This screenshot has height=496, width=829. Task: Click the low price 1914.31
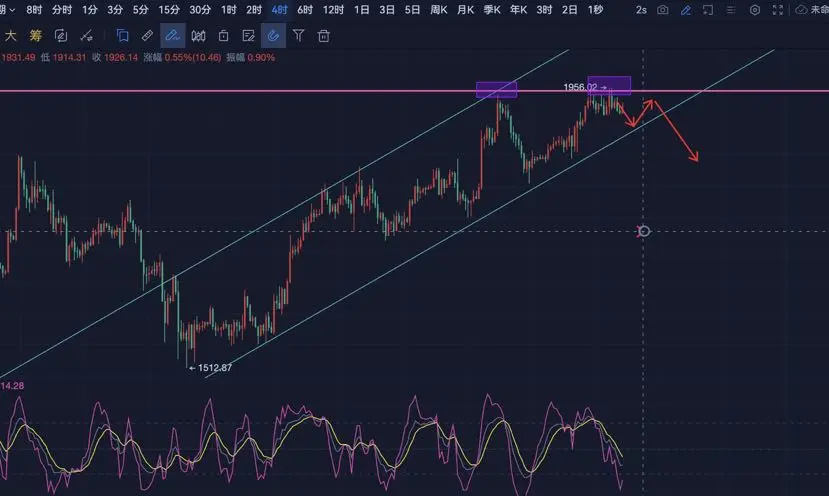69,58
